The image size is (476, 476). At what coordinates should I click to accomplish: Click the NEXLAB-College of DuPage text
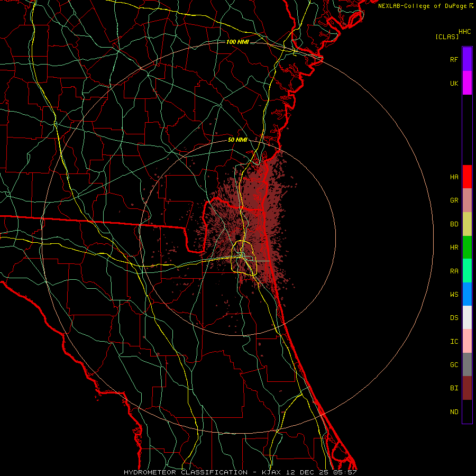(x=422, y=6)
